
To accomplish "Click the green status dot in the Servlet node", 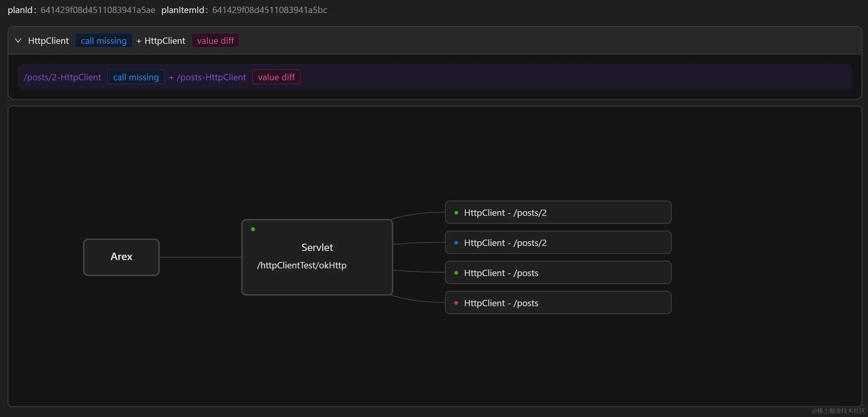I will pos(253,229).
